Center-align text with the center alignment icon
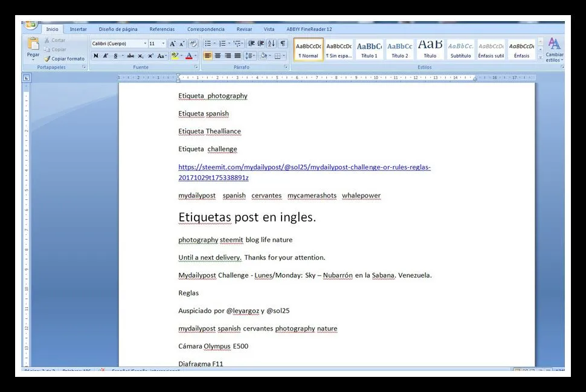 217,56
